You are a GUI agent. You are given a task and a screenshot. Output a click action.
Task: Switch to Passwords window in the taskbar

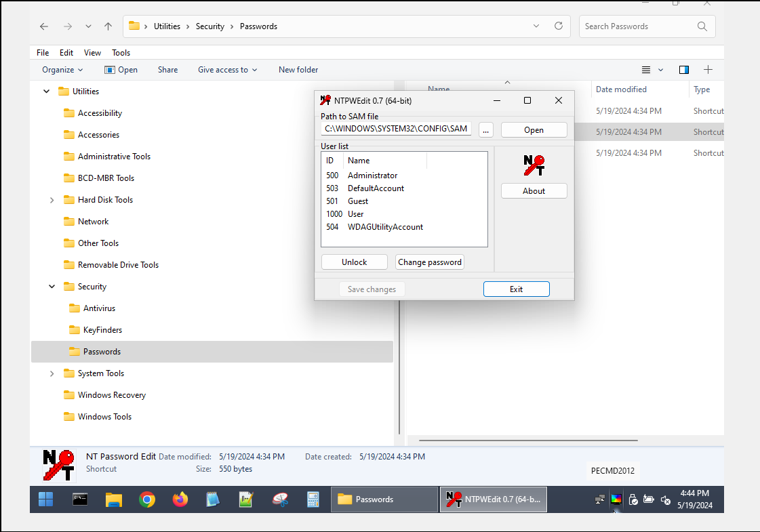[x=384, y=499]
